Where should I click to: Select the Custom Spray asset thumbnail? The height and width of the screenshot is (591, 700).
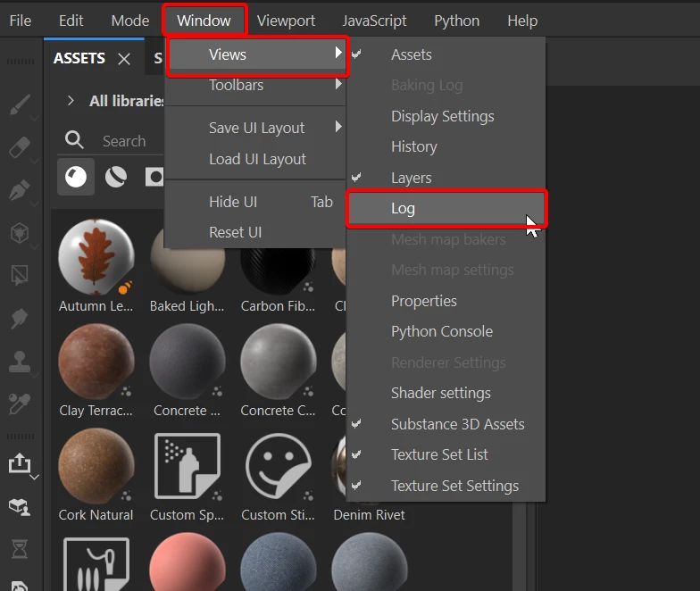(187, 466)
